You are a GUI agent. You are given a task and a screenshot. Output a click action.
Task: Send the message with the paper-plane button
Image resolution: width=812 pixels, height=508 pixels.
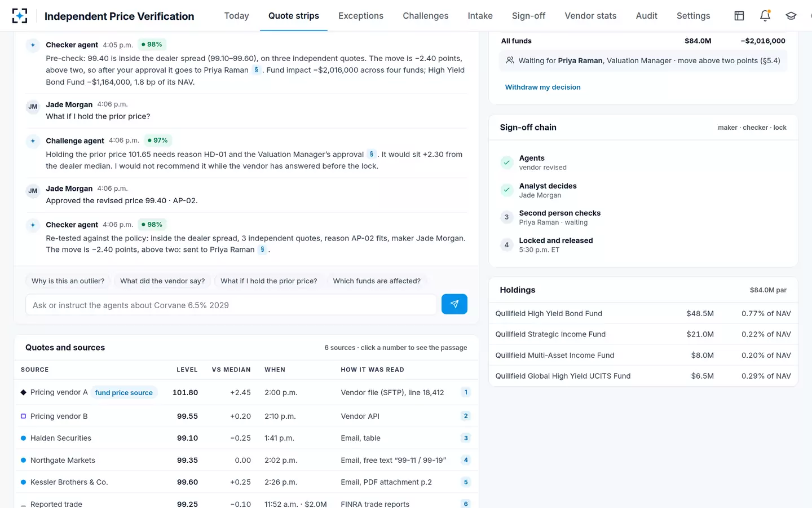click(x=454, y=304)
